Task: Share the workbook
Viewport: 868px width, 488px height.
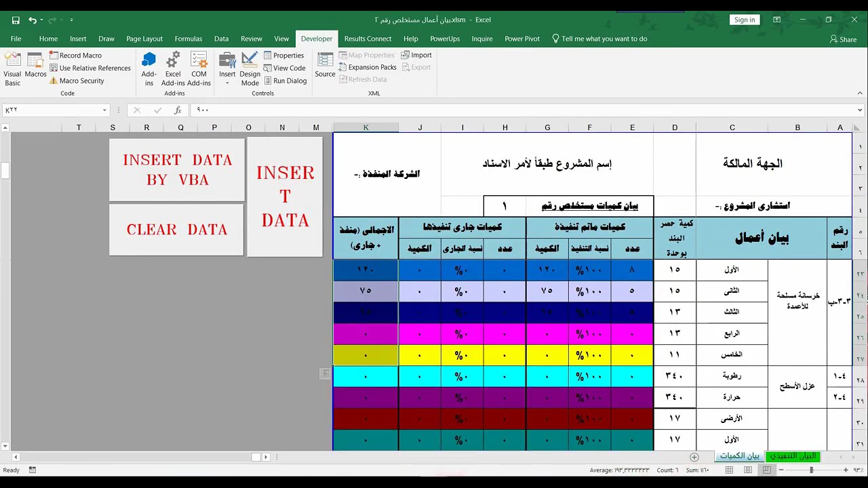Action: (x=843, y=39)
